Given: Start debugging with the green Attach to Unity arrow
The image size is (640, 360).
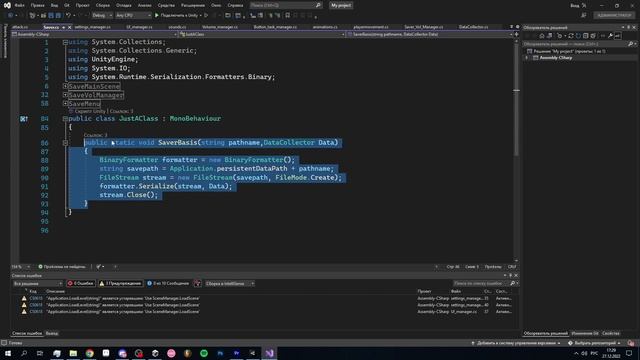Looking at the screenshot, I should point(157,16).
